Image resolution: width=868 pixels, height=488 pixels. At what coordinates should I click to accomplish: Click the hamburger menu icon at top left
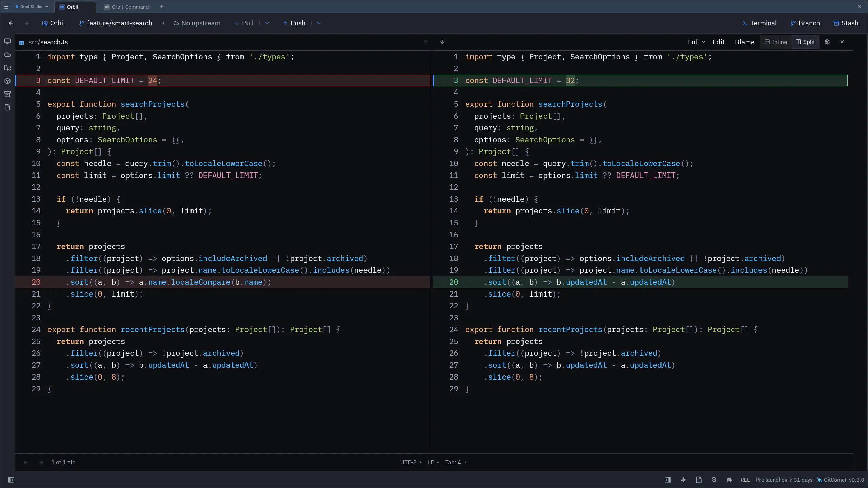pyautogui.click(x=6, y=7)
